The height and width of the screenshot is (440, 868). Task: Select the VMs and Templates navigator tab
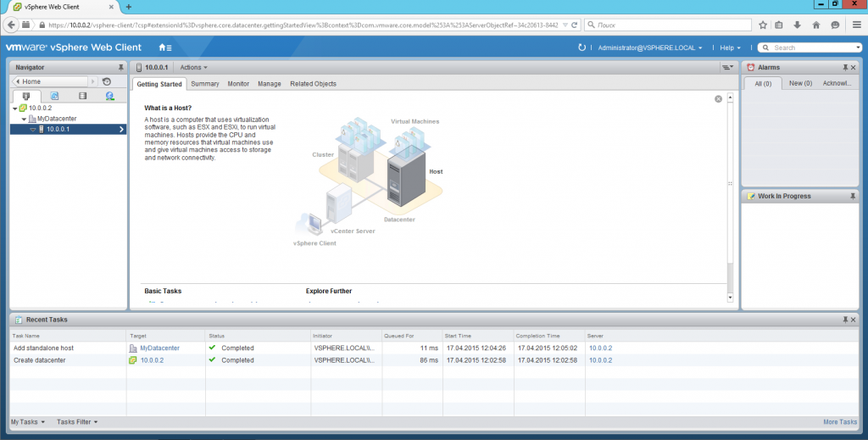54,96
